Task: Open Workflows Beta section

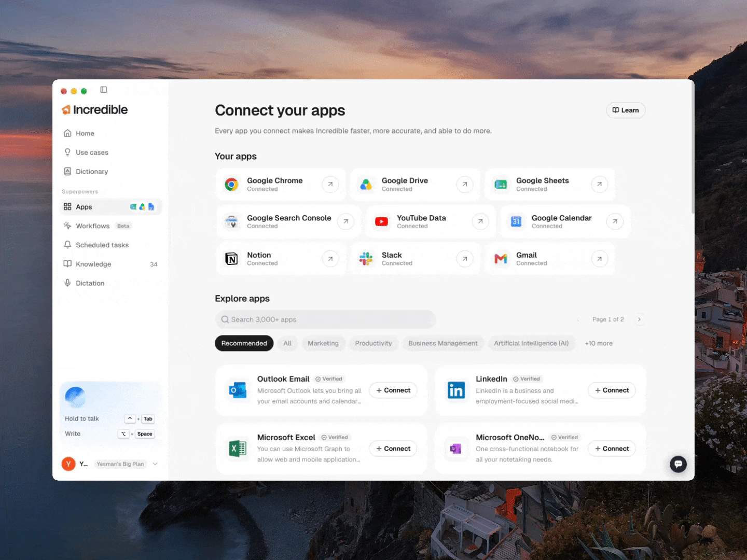Action: point(111,226)
